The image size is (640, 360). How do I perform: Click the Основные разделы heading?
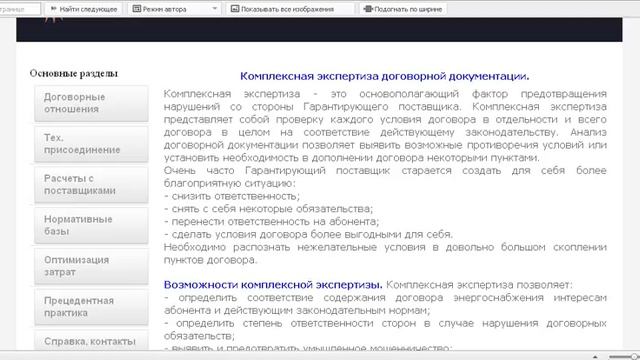(x=73, y=73)
